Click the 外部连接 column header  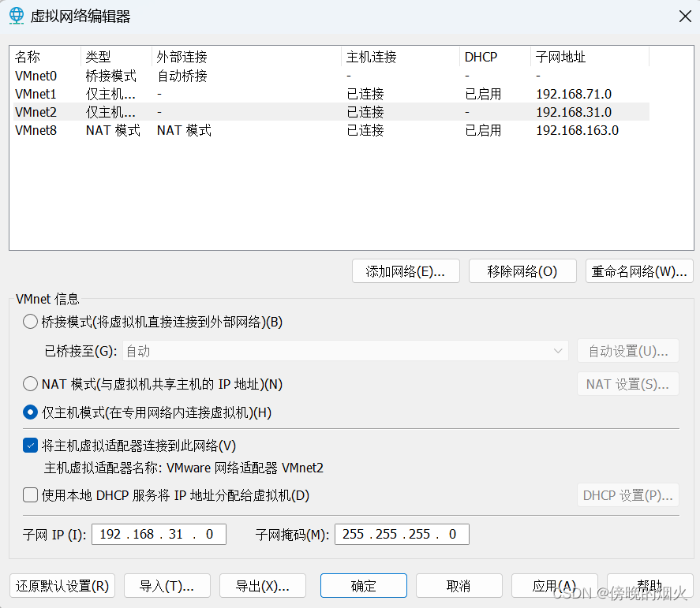[247, 57]
